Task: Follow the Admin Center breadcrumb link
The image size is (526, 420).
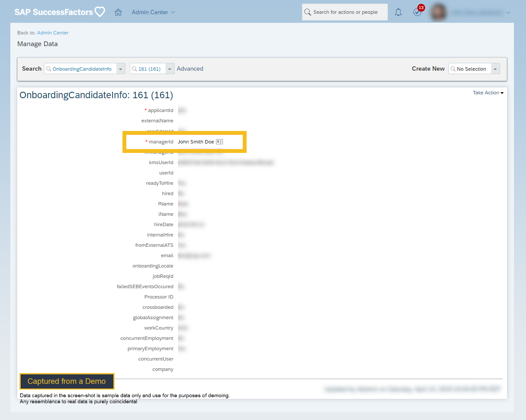Action: coord(53,33)
